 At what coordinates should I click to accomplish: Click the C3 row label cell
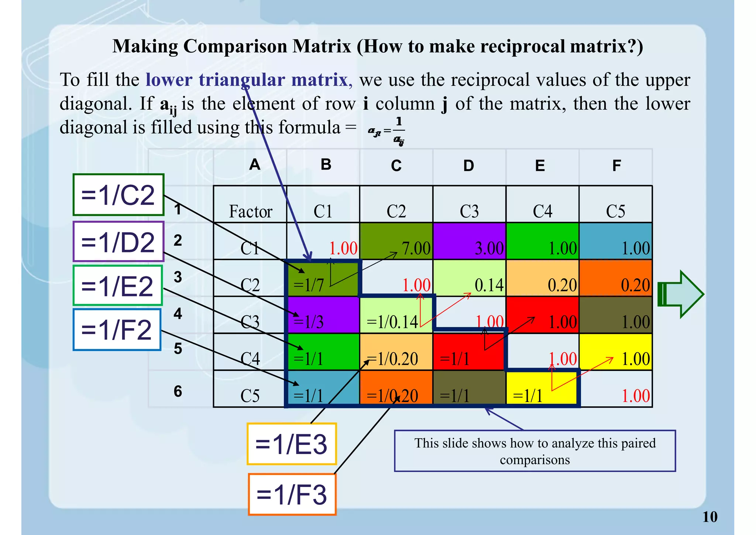[x=250, y=315]
